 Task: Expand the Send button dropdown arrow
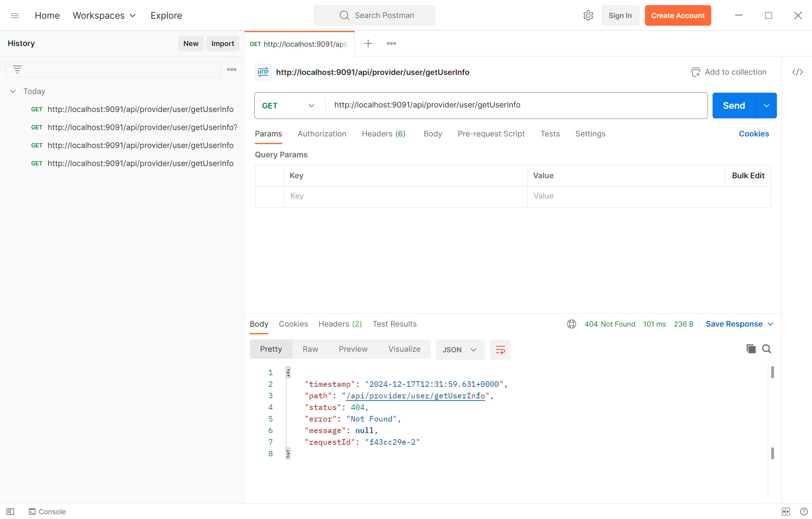[767, 106]
